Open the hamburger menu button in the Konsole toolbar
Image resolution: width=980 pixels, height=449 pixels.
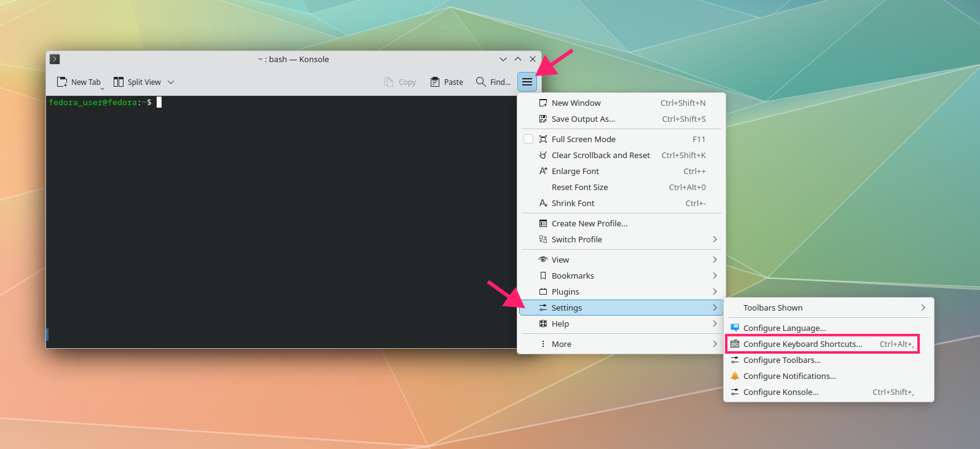527,82
